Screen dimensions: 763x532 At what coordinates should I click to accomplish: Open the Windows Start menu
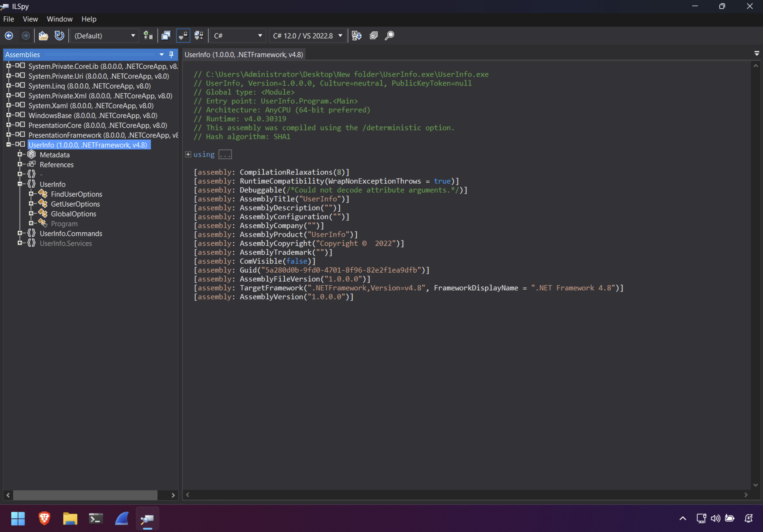18,519
